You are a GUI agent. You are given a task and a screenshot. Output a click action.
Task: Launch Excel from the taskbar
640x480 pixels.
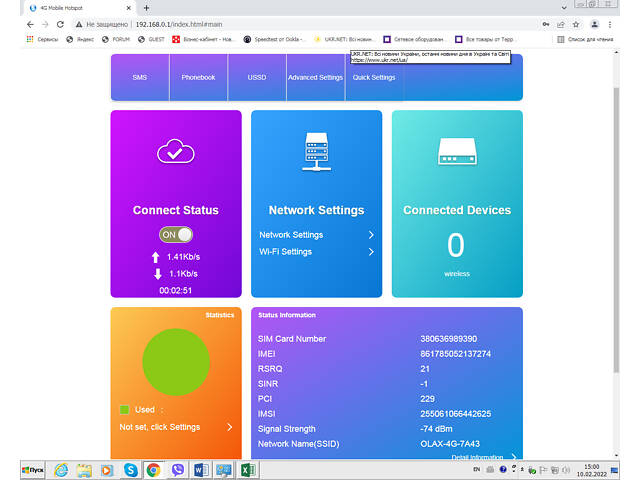pos(247,469)
